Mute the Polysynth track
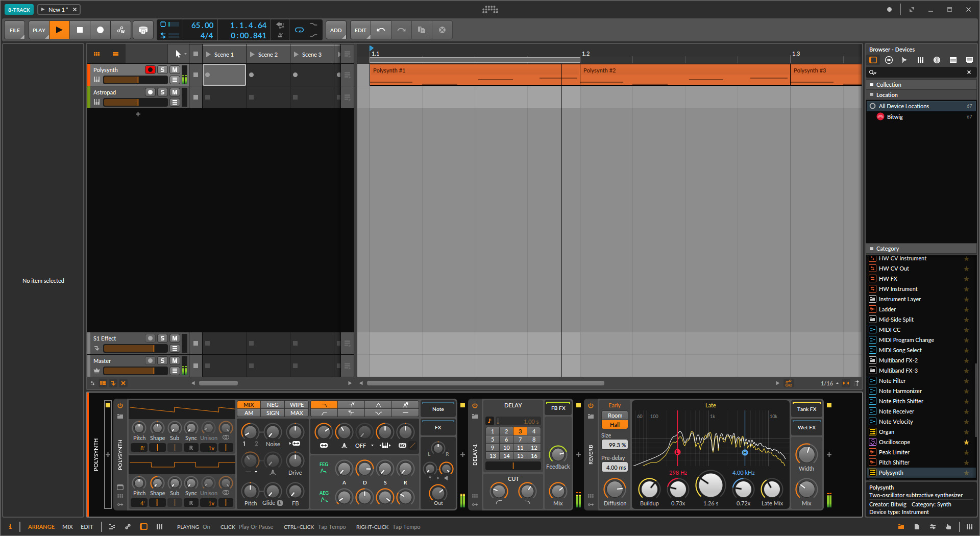The height and width of the screenshot is (536, 980). pyautogui.click(x=175, y=70)
